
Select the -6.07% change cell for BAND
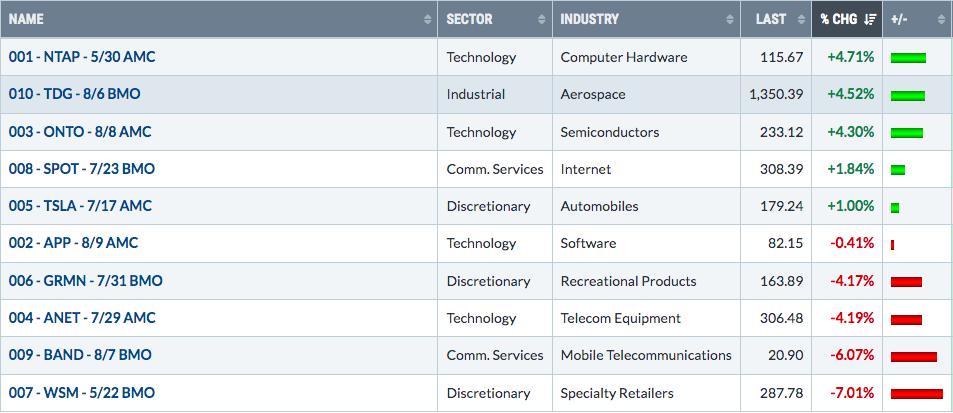pos(847,355)
